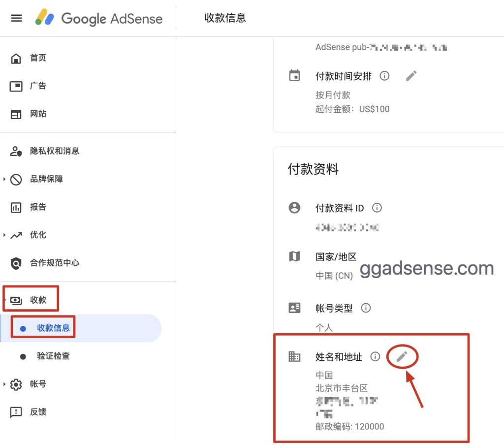
Task: Open the 反馈 feedback icon
Action: tap(16, 412)
